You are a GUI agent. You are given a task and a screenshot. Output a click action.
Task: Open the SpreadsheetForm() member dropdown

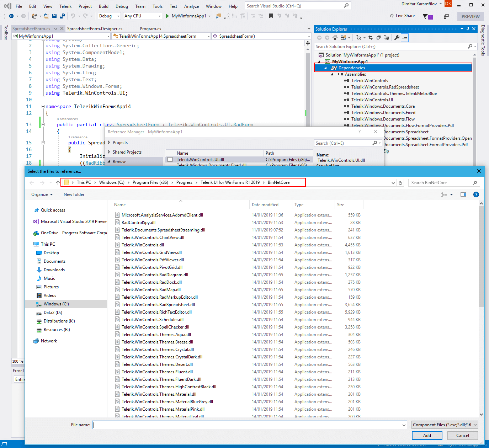click(262, 36)
